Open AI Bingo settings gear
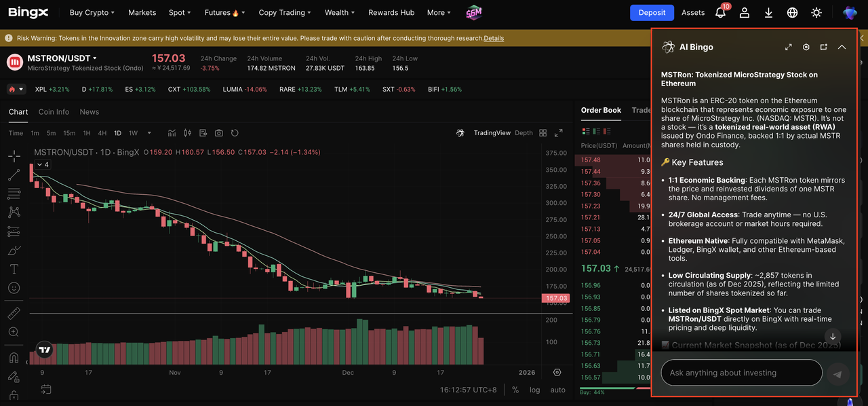The width and height of the screenshot is (868, 406). pos(806,48)
